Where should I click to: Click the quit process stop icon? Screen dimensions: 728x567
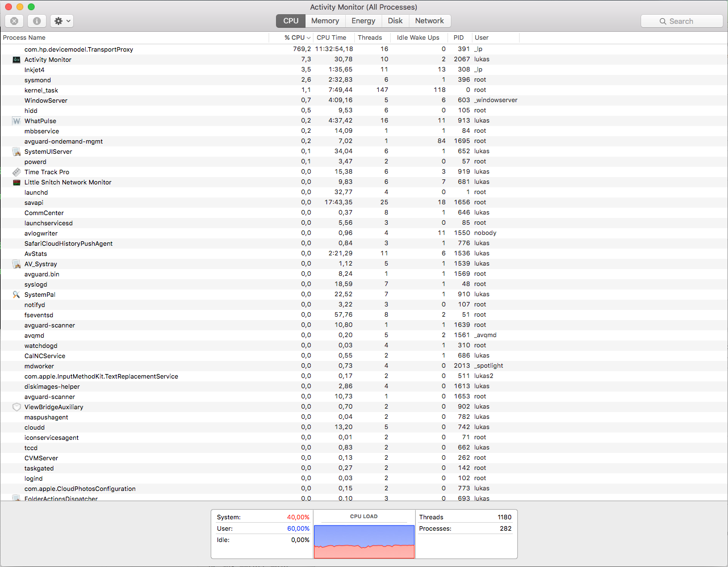point(14,21)
